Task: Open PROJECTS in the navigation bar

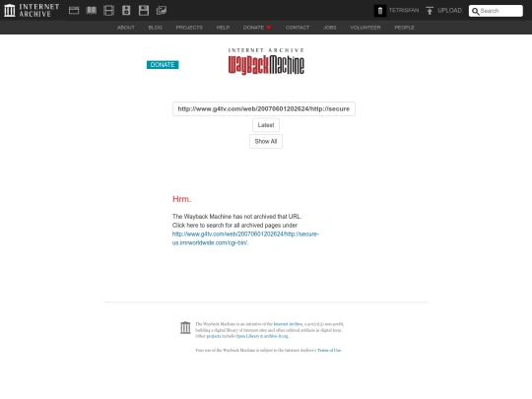Action: coord(189,28)
